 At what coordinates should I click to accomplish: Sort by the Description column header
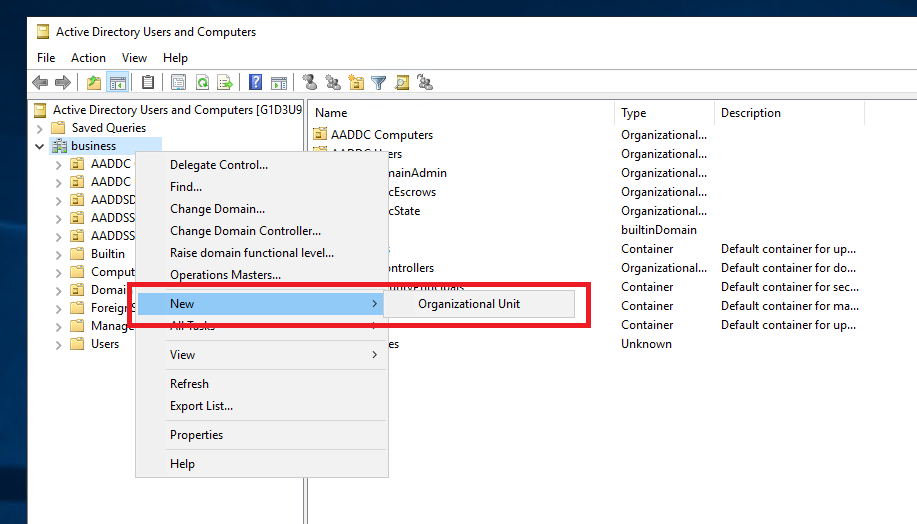[x=790, y=113]
